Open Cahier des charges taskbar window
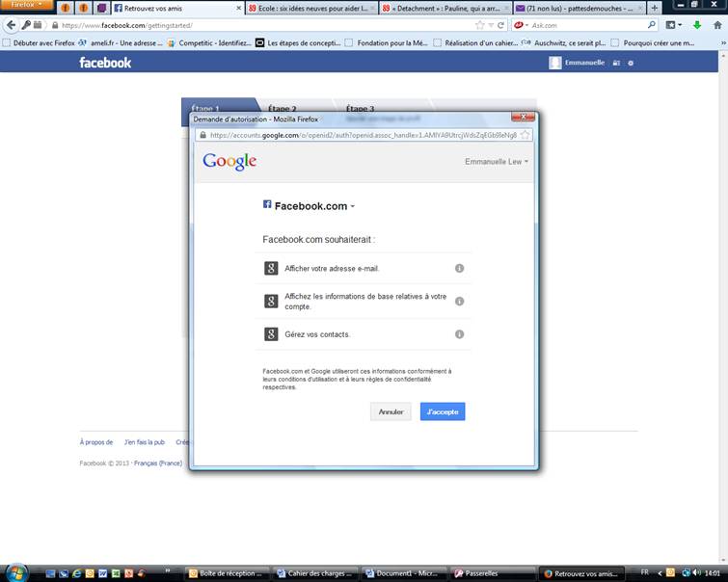The image size is (728, 582). click(315, 573)
